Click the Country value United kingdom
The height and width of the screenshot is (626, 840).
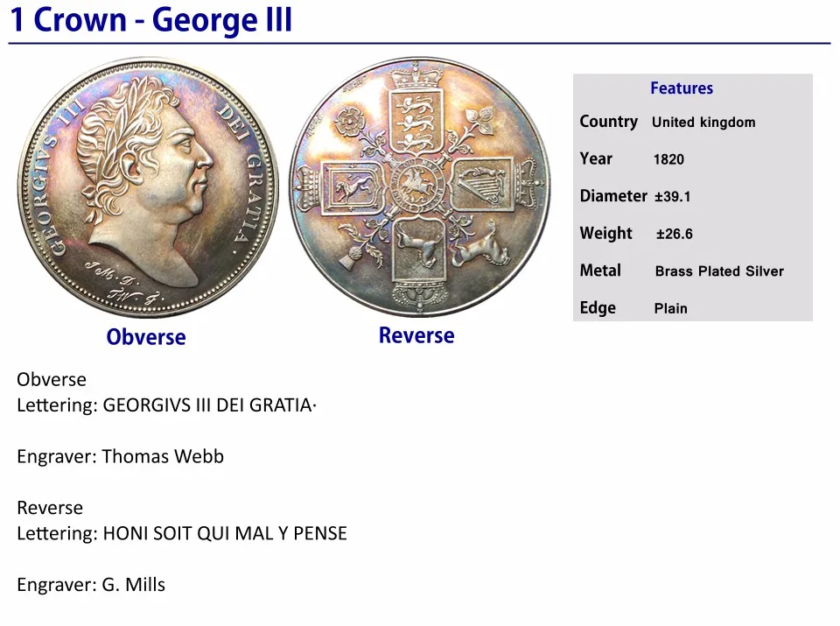coord(703,123)
